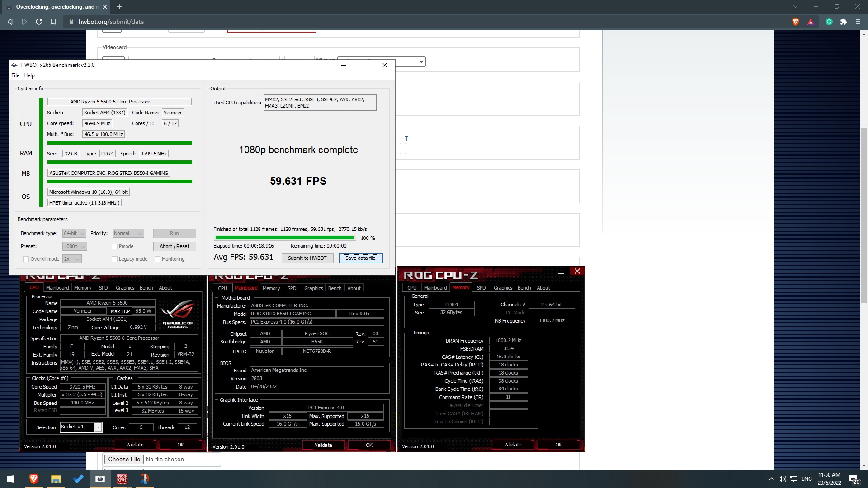Open File menu in HWBOT x265
The height and width of the screenshot is (488, 868).
pos(15,75)
